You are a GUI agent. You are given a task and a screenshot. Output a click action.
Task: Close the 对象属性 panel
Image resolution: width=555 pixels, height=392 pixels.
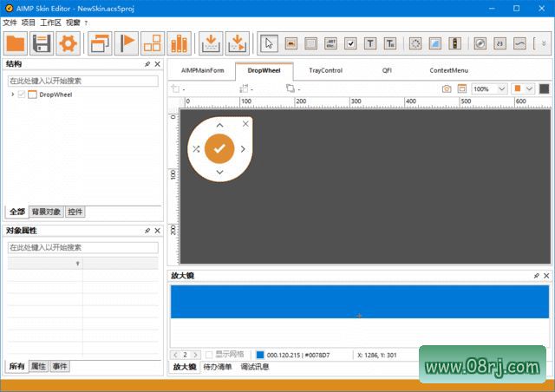[x=158, y=231]
